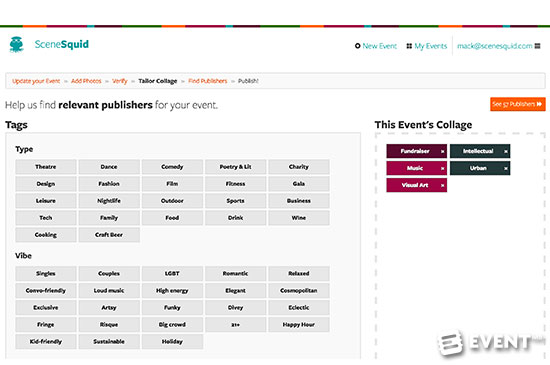
Task: Pick the Cooking tag
Action: [x=46, y=235]
